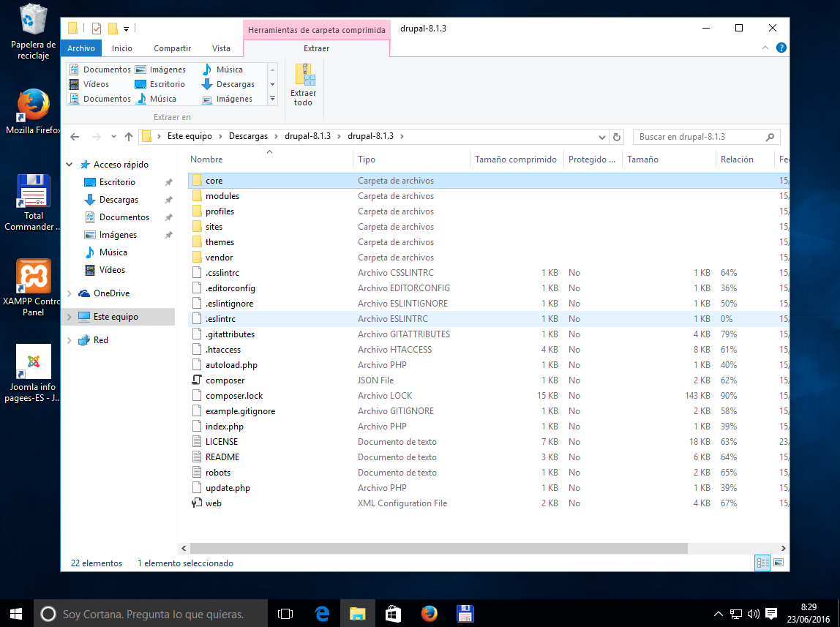This screenshot has width=840, height=627.
Task: Open the quick access toolbar customize dropdown
Action: click(127, 29)
